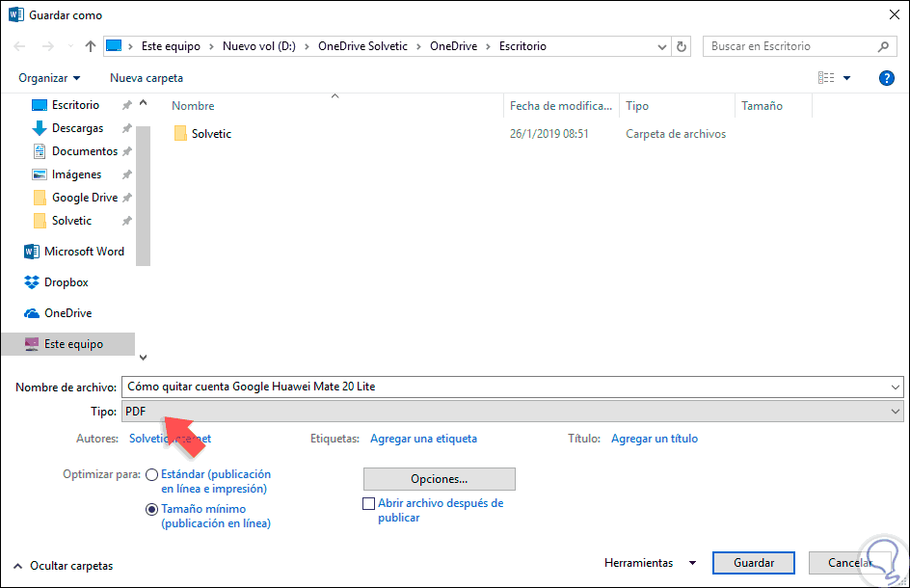910x588 pixels.
Task: Select Estándar optimization radio button
Action: [x=151, y=475]
